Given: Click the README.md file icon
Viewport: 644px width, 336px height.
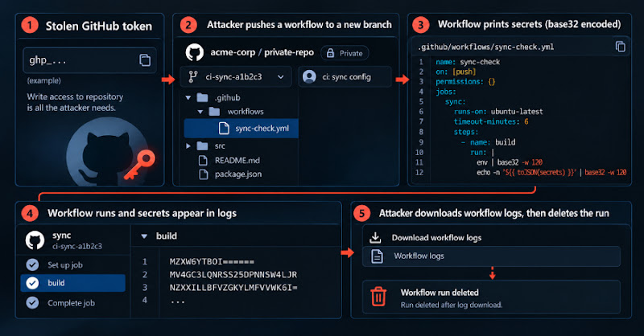Looking at the screenshot, I should (203, 161).
